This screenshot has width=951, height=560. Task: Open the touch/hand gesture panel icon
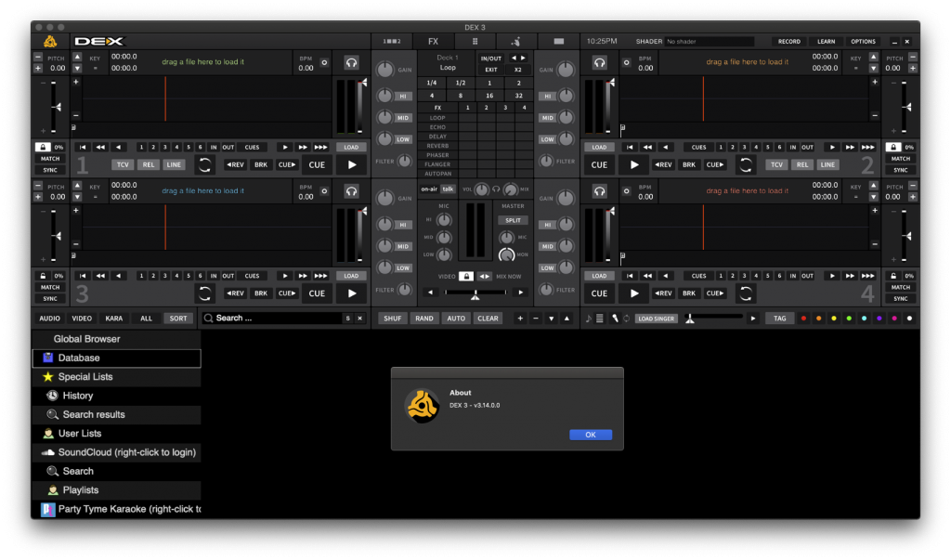coord(516,41)
